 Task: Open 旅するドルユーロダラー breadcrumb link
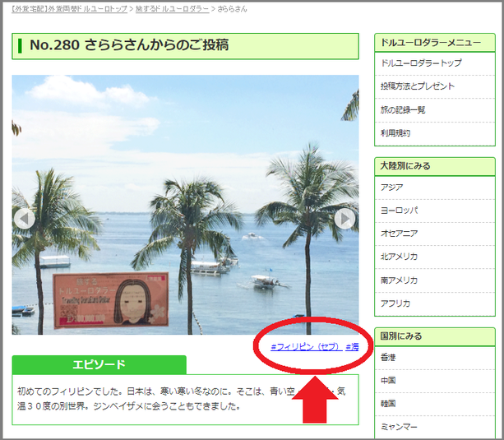172,7
